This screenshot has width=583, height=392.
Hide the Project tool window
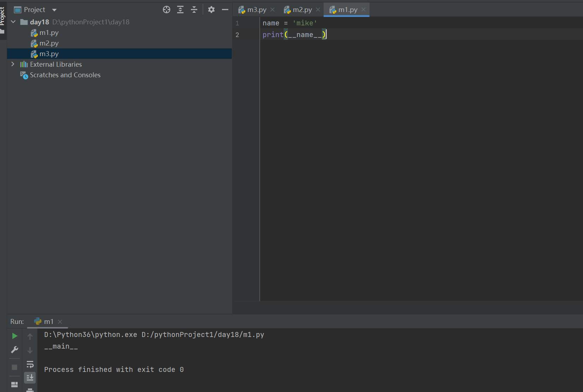(x=225, y=10)
